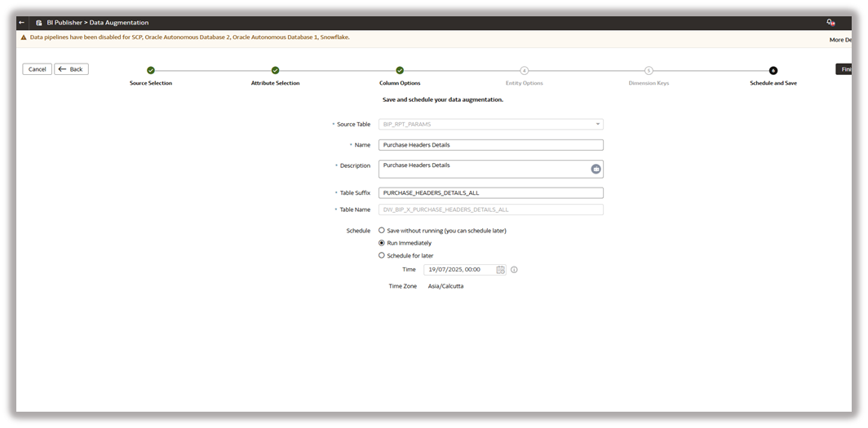The width and height of the screenshot is (868, 428).
Task: Open the calendar picker beside the Time field
Action: click(x=500, y=270)
